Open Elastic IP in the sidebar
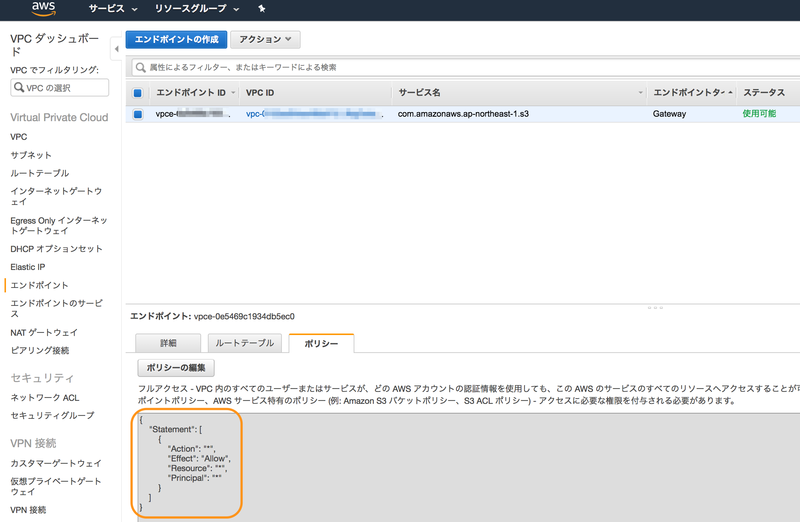The image size is (800, 522). (28, 267)
